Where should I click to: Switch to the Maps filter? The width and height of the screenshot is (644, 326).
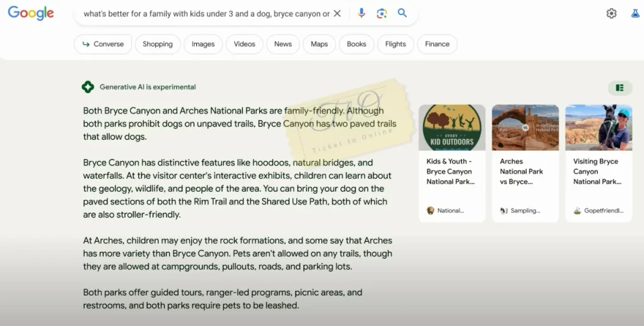tap(319, 44)
